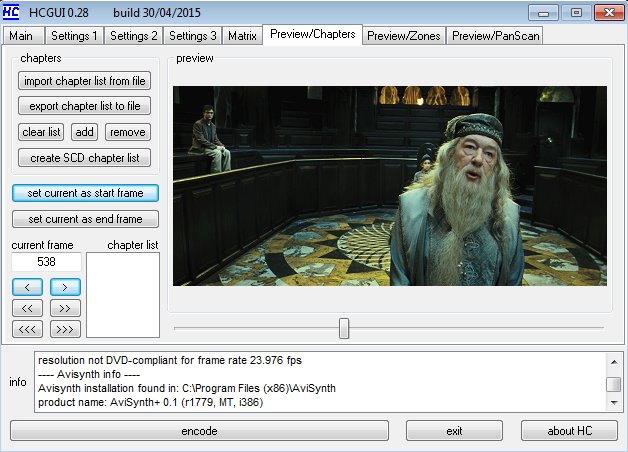
Task: Close the HCGUI window
Action: click(609, 13)
